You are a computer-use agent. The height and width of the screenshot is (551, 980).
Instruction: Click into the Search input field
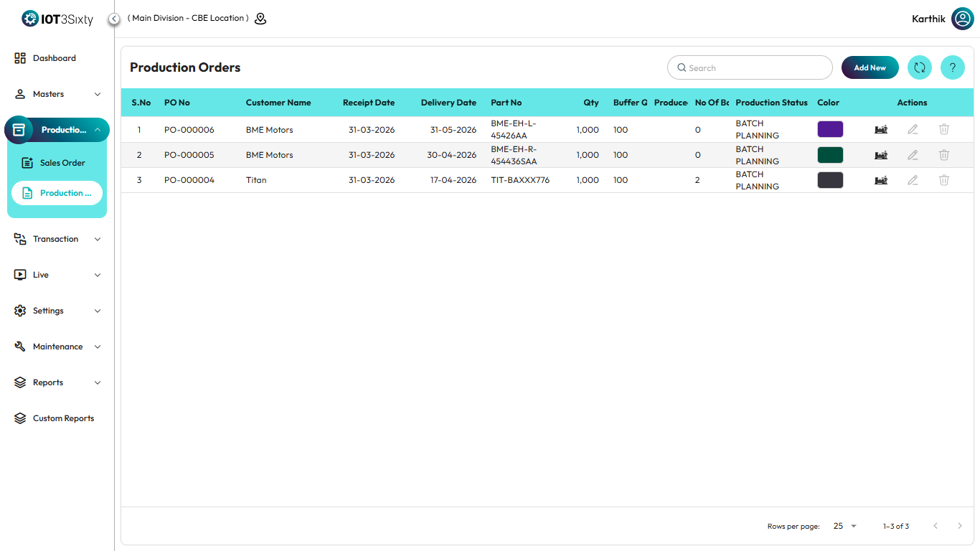point(753,67)
